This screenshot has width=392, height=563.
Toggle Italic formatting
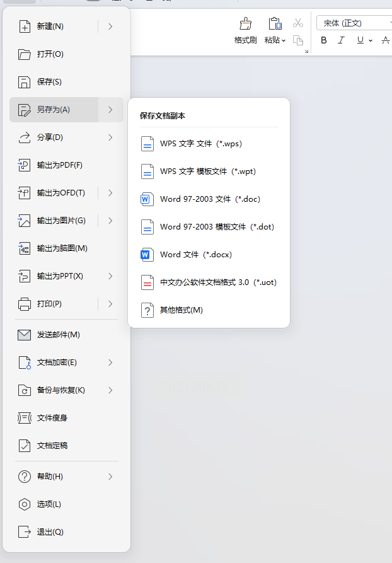[x=341, y=40]
